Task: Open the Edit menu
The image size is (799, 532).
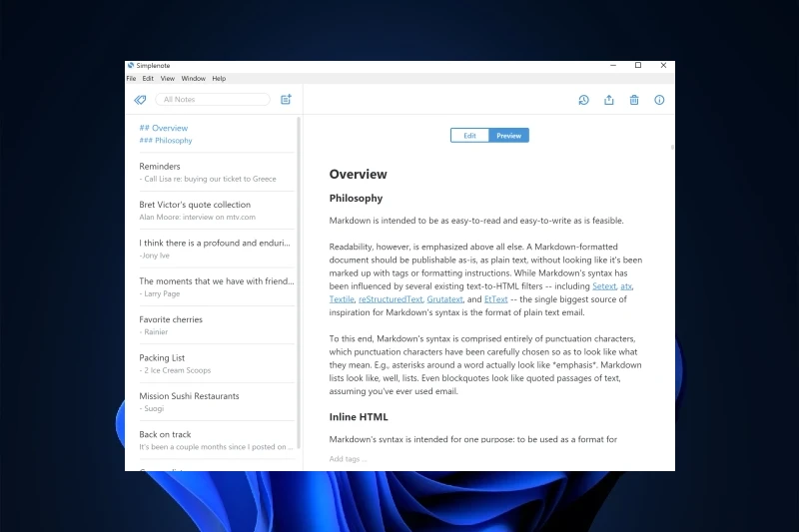Action: pyautogui.click(x=148, y=79)
